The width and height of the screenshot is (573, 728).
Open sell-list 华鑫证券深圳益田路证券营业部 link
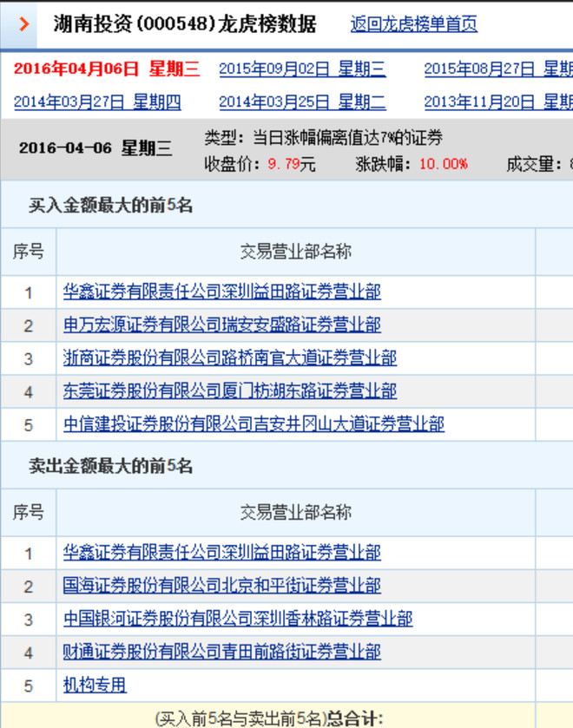(x=222, y=553)
